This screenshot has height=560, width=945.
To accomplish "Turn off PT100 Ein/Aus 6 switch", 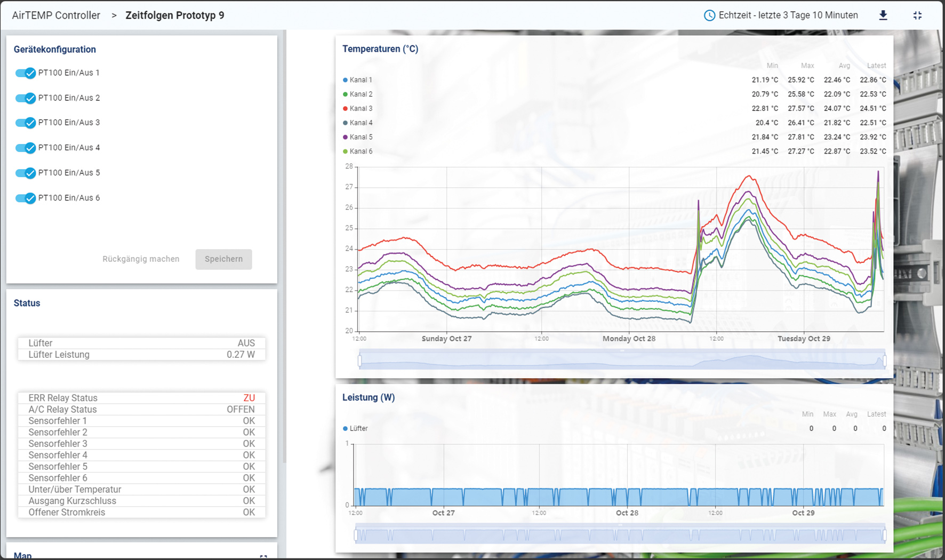I will tap(26, 198).
